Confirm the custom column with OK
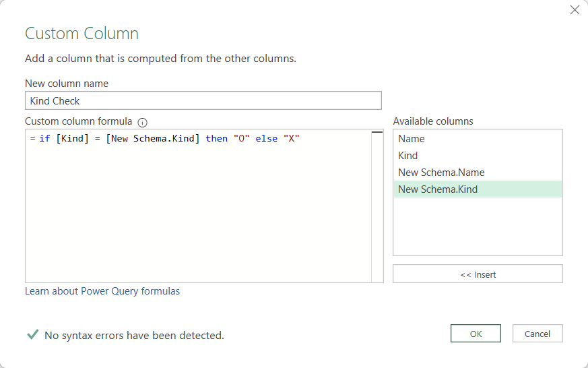 476,334
